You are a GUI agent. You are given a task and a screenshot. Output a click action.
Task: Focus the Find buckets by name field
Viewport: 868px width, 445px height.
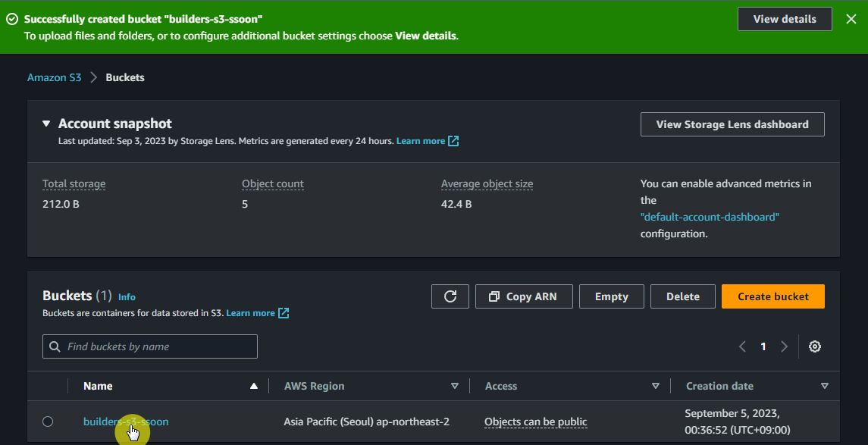tap(150, 346)
